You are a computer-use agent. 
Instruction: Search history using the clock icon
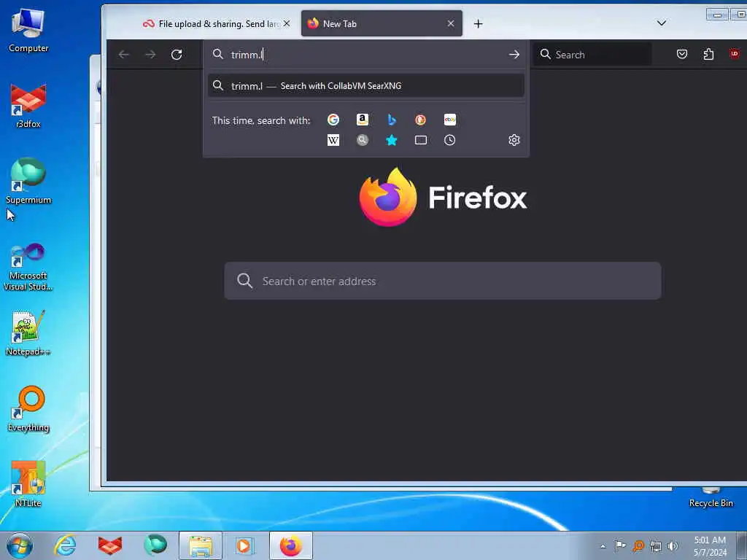coord(449,141)
